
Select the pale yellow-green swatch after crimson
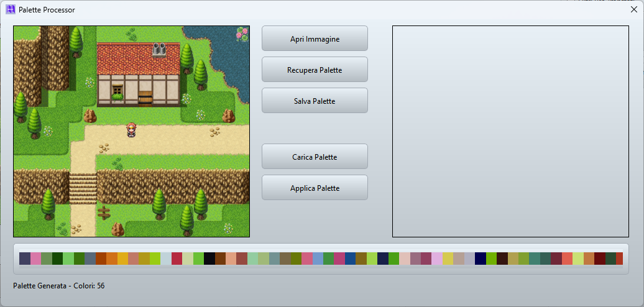186,259
